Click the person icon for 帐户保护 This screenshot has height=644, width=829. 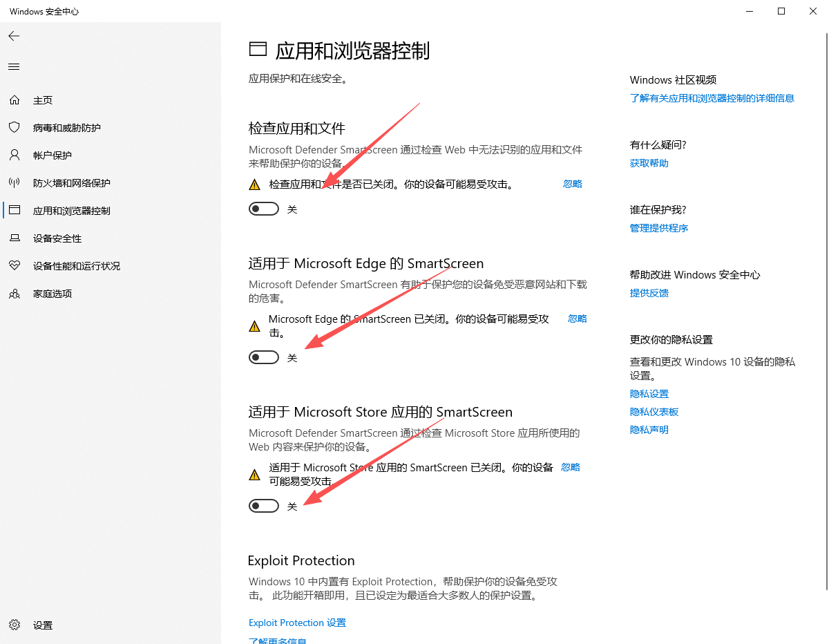coord(14,155)
